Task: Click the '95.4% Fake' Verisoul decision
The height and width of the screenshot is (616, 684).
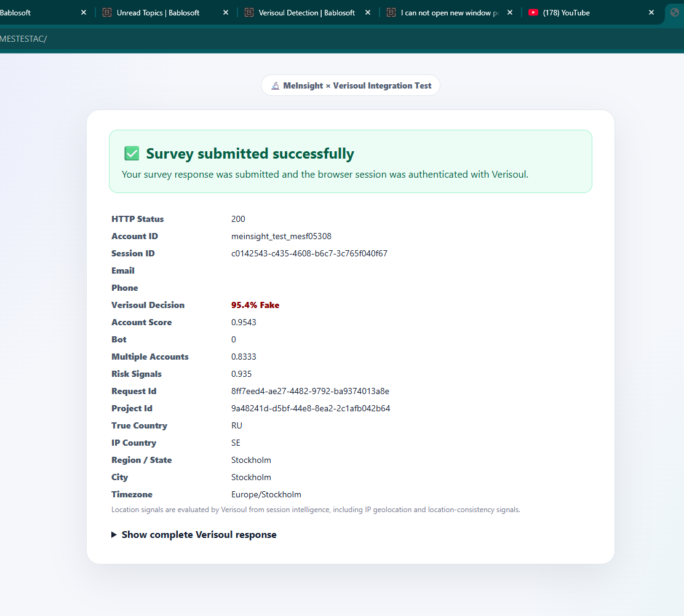Action: (x=255, y=305)
